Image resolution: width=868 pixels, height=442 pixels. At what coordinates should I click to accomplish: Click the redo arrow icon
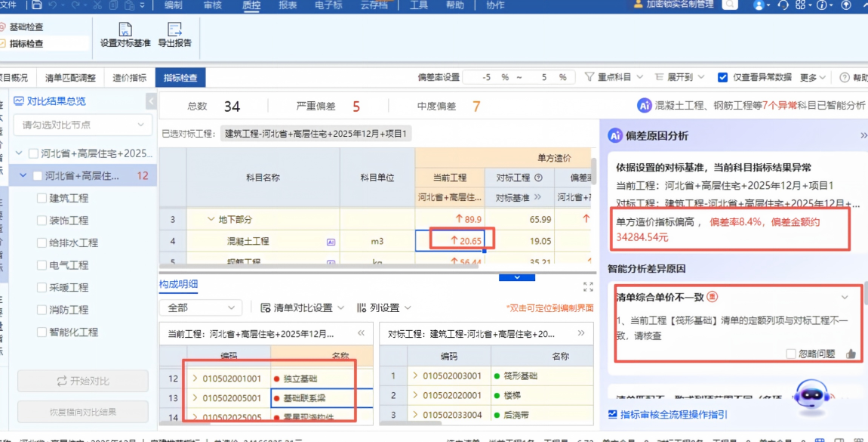tap(75, 5)
